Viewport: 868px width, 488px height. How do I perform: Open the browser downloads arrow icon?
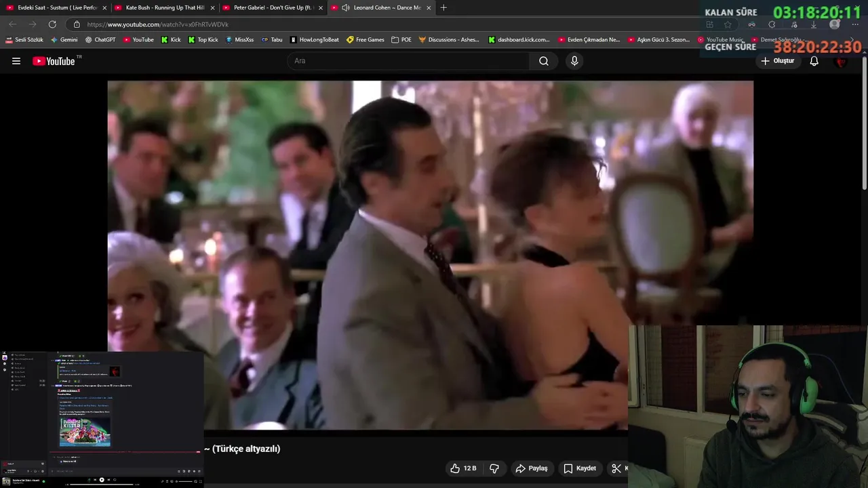tap(814, 24)
